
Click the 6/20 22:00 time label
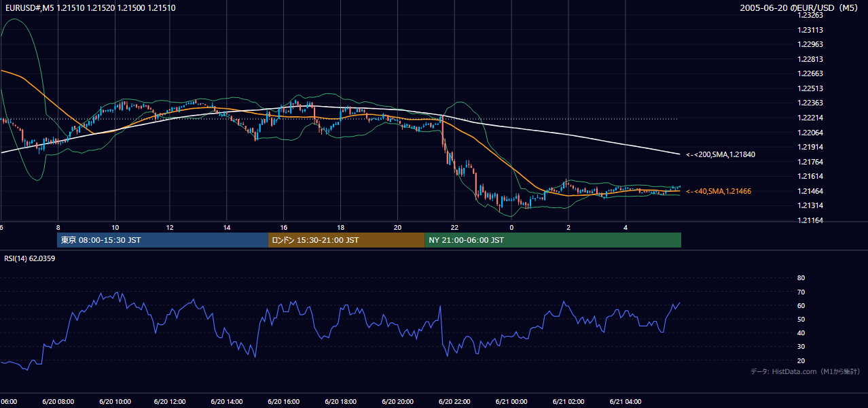(454, 402)
